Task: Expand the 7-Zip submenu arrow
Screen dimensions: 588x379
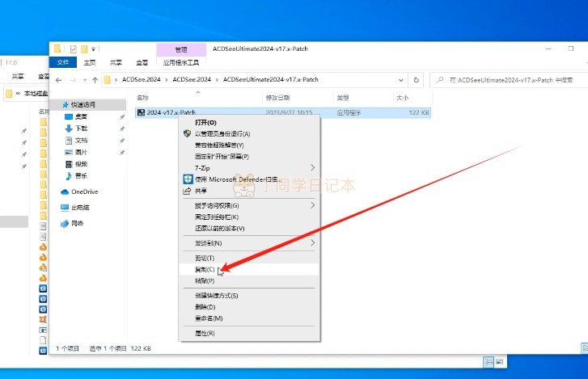Action: pos(312,168)
